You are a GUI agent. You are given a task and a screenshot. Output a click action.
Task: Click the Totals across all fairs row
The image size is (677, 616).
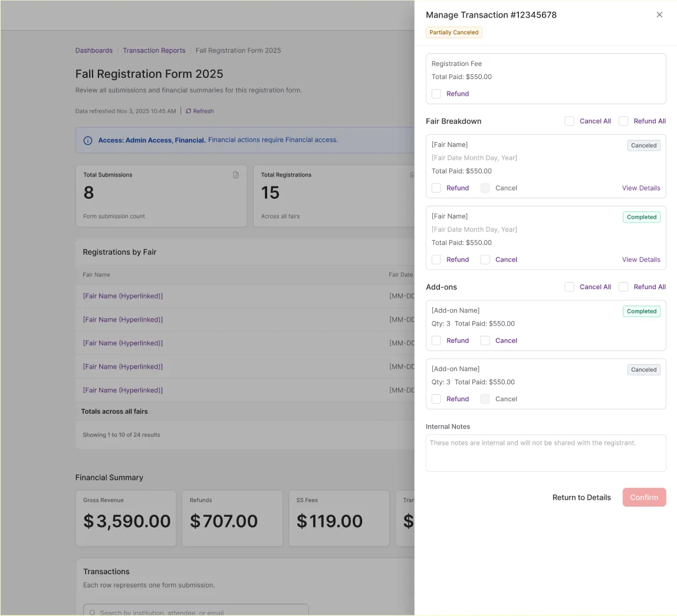[x=245, y=411]
